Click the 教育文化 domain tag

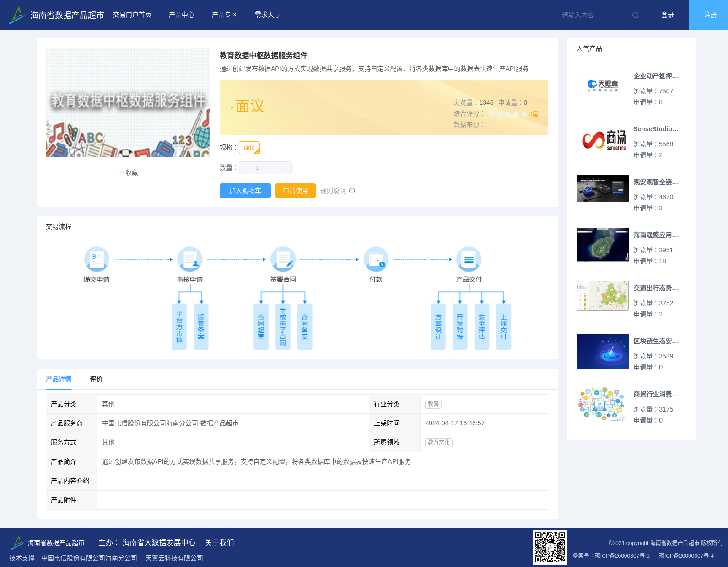(439, 442)
